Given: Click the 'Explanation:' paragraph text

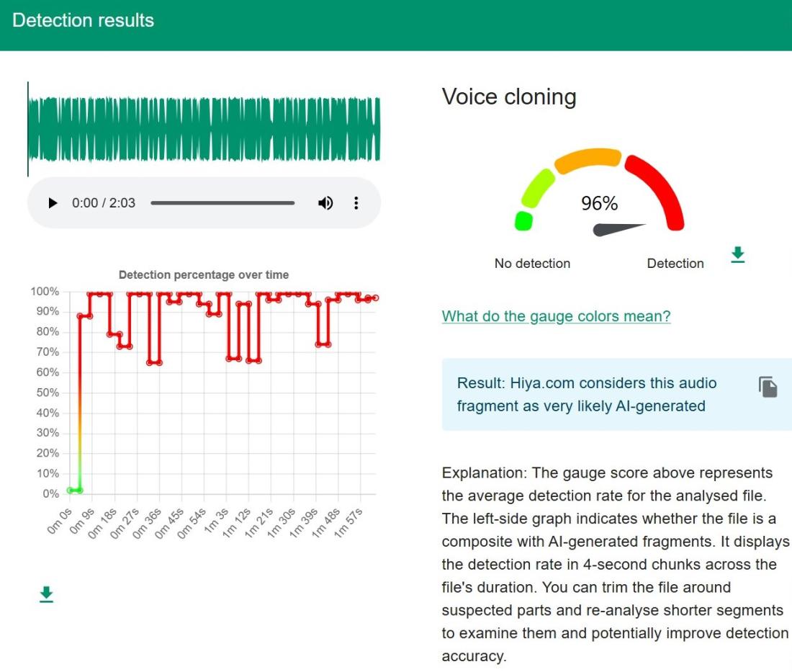Looking at the screenshot, I should point(615,565).
